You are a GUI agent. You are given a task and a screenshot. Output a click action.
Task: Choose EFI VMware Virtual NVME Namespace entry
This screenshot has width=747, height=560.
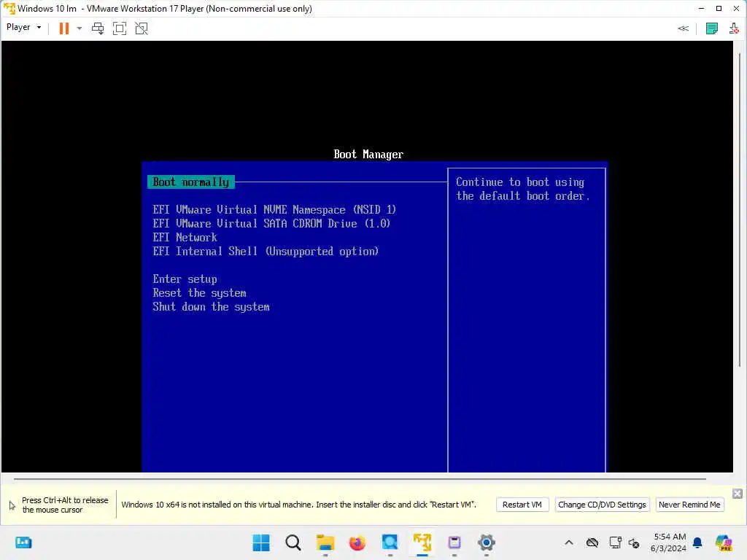pyautogui.click(x=274, y=209)
